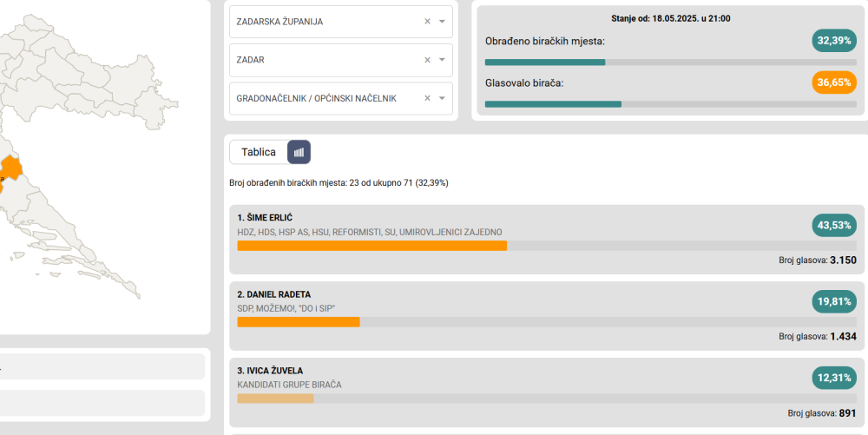Select the Tablica view toggle

point(259,152)
